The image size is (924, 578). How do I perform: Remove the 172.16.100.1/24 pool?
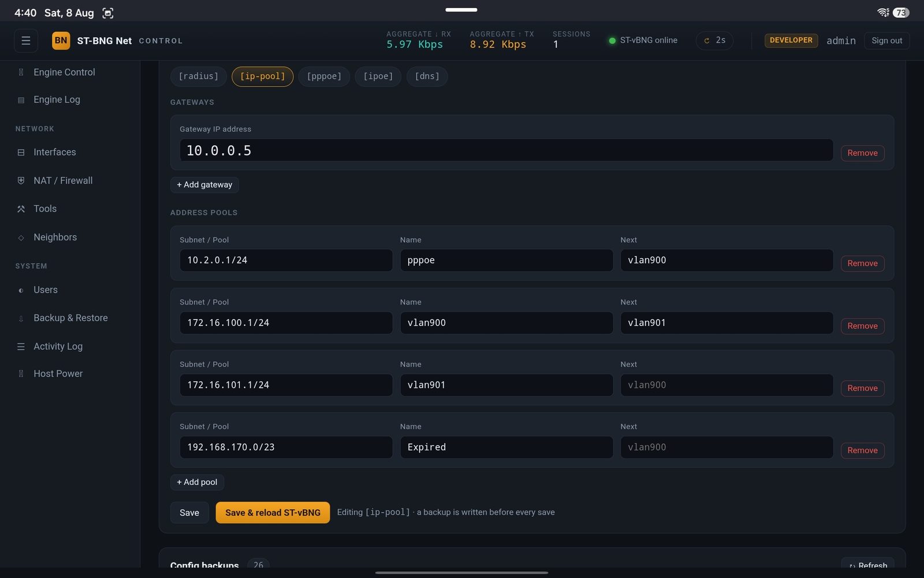[x=862, y=326]
